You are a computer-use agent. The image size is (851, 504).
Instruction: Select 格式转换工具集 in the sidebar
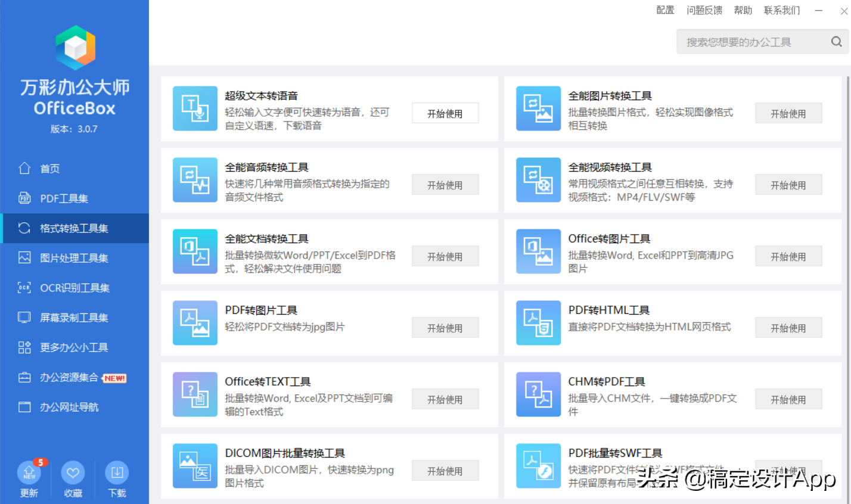(x=74, y=228)
